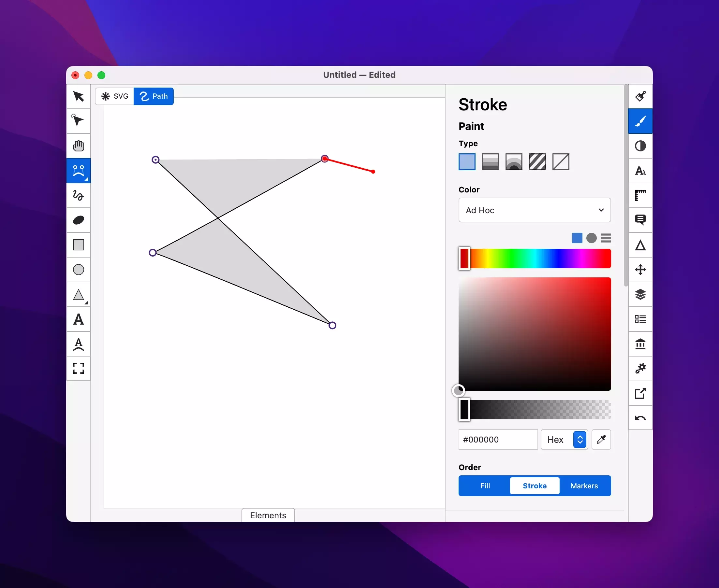Pick the Text tool
Screen dimensions: 719x588
pyautogui.click(x=78, y=319)
